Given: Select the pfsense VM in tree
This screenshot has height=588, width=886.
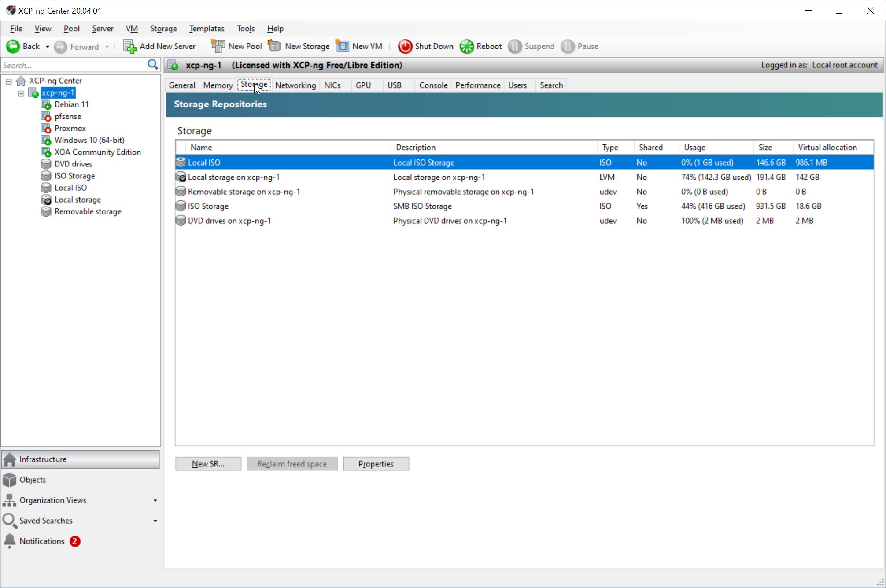Looking at the screenshot, I should pyautogui.click(x=67, y=116).
